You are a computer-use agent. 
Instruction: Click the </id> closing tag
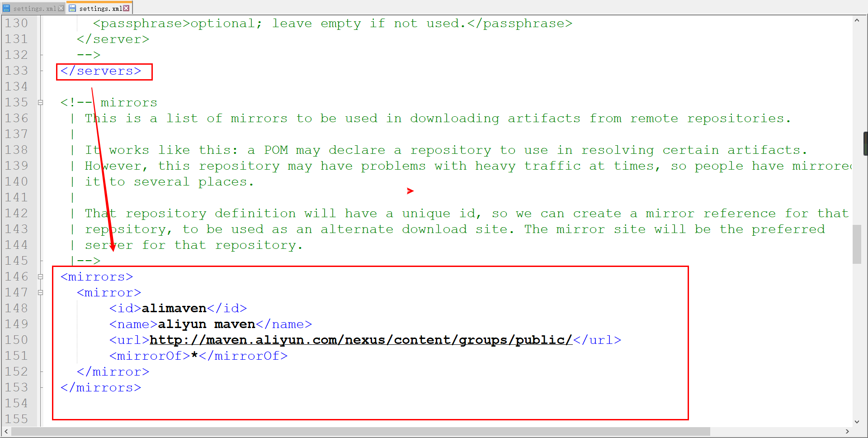coord(227,308)
